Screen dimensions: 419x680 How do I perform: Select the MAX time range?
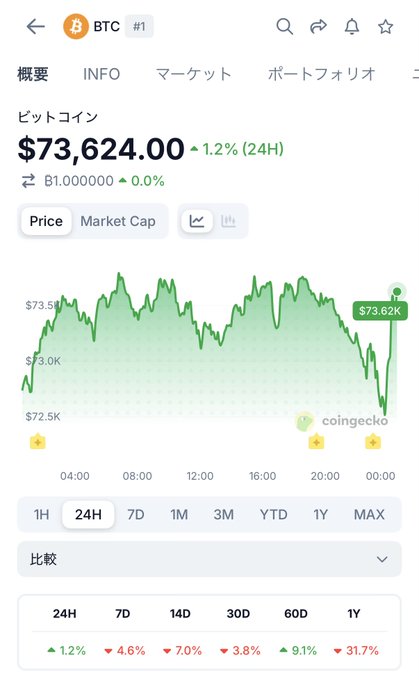tap(369, 515)
